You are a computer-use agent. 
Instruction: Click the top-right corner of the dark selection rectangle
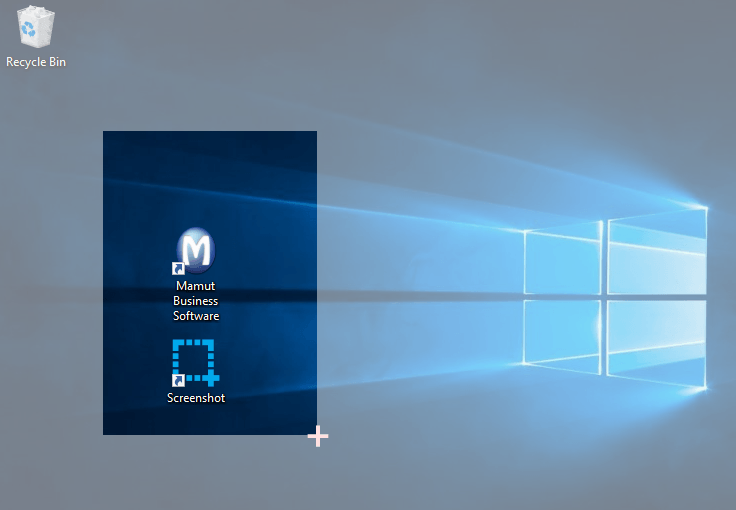(315, 132)
